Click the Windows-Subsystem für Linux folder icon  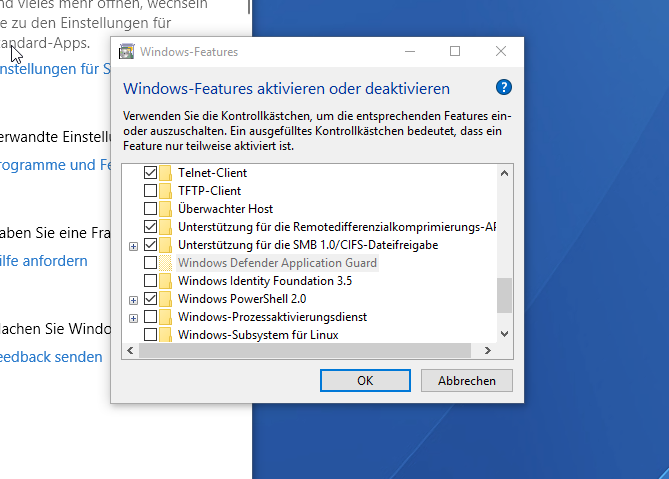165,335
